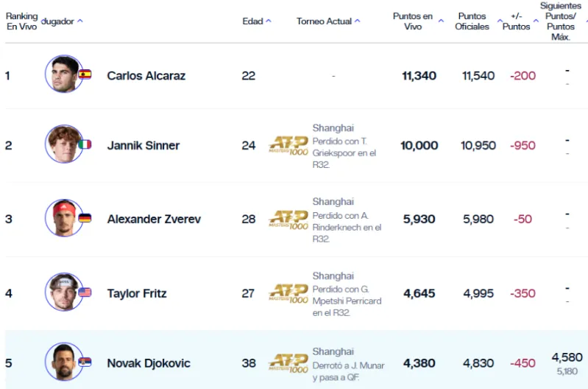This screenshot has width=588, height=389.
Task: Open Taylor Fritz's player name link
Action: tap(137, 293)
